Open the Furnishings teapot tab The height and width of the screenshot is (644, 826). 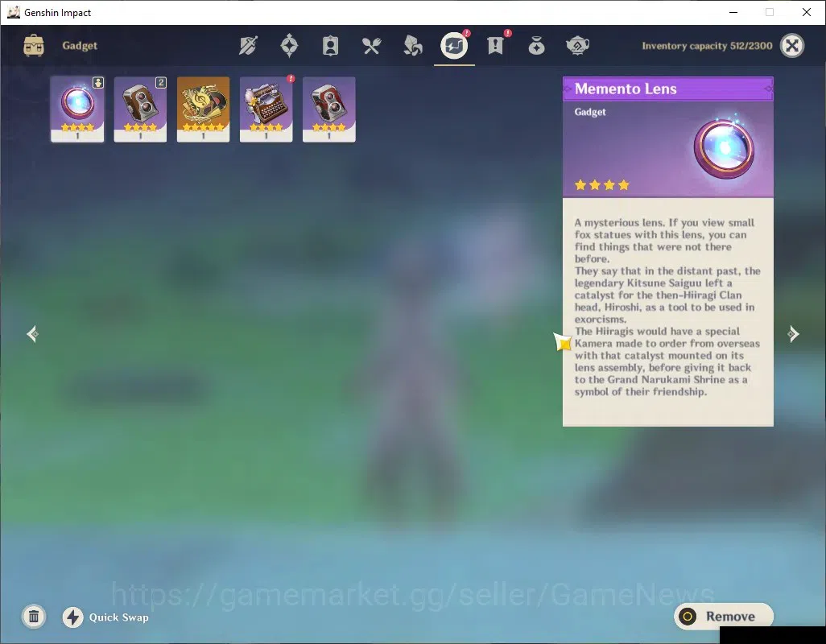coord(577,46)
